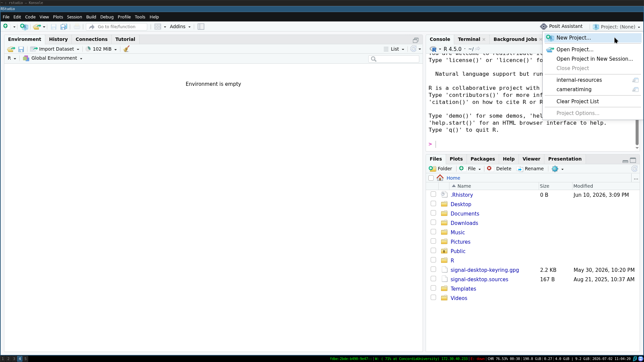
Task: Switch to the Background Jobs tab
Action: click(515, 39)
